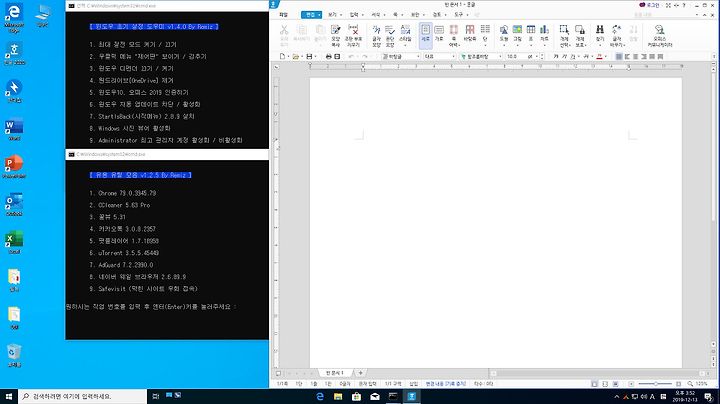This screenshot has width=720, height=404.
Task: Expand the New Document dropdown arrow
Action: [288, 56]
